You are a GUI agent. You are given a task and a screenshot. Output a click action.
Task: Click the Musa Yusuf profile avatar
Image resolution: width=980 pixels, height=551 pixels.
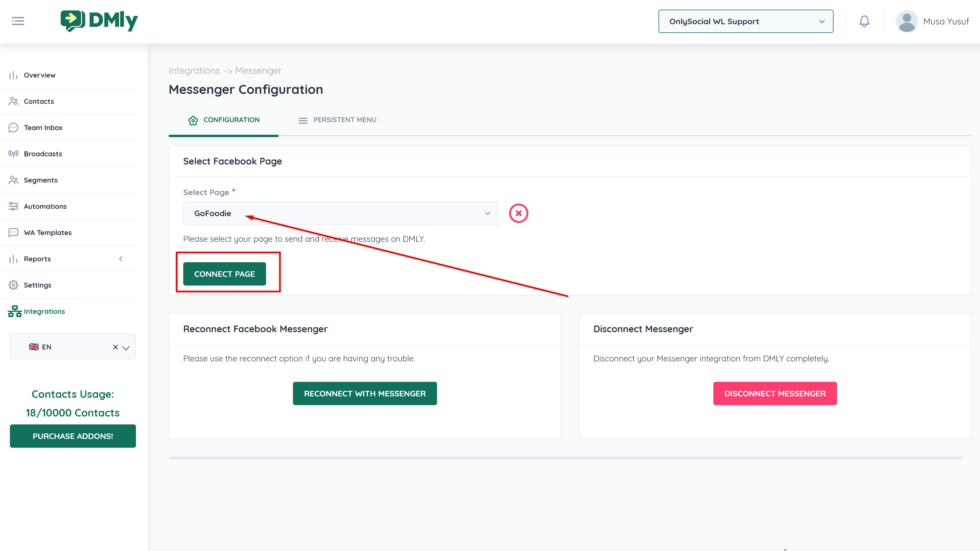[906, 21]
